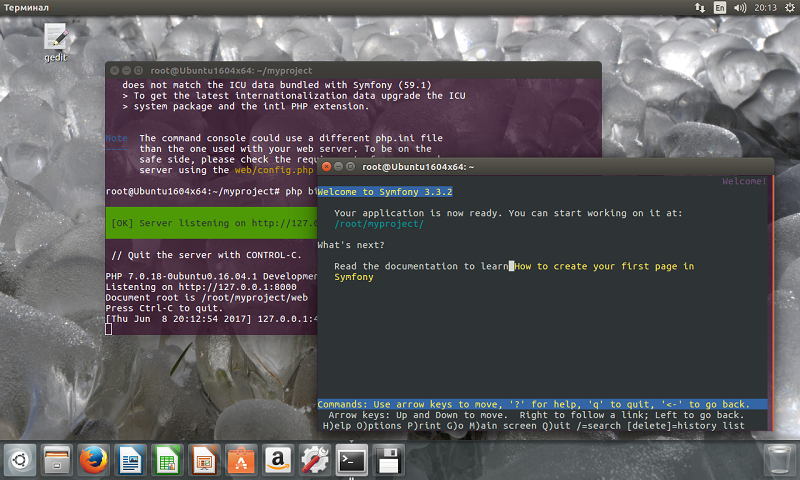The image size is (800, 480).
Task: Open the Amazon launcher
Action: tap(278, 460)
